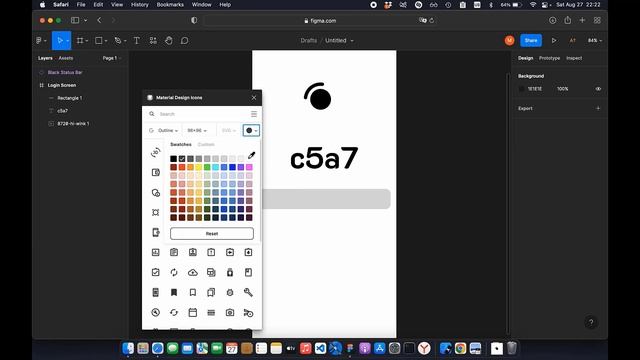
Task: Select the Hand tool
Action: pos(169,40)
